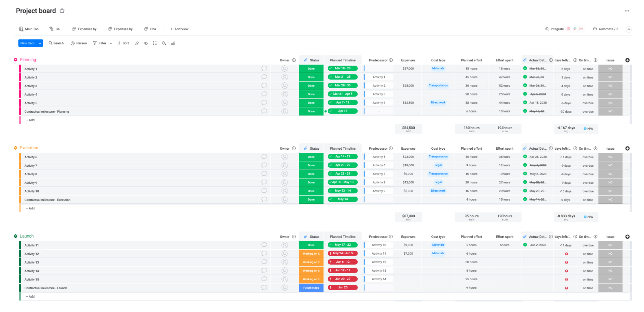Click the pin columns icon

tap(137, 43)
